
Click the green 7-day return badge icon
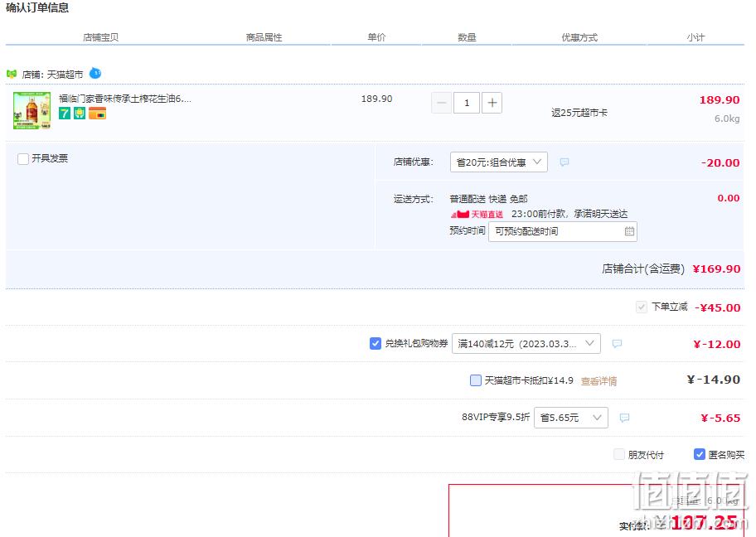pyautogui.click(x=65, y=114)
